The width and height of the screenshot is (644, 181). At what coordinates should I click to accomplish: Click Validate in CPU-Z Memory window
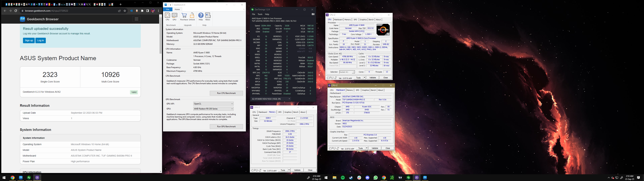click(x=297, y=170)
